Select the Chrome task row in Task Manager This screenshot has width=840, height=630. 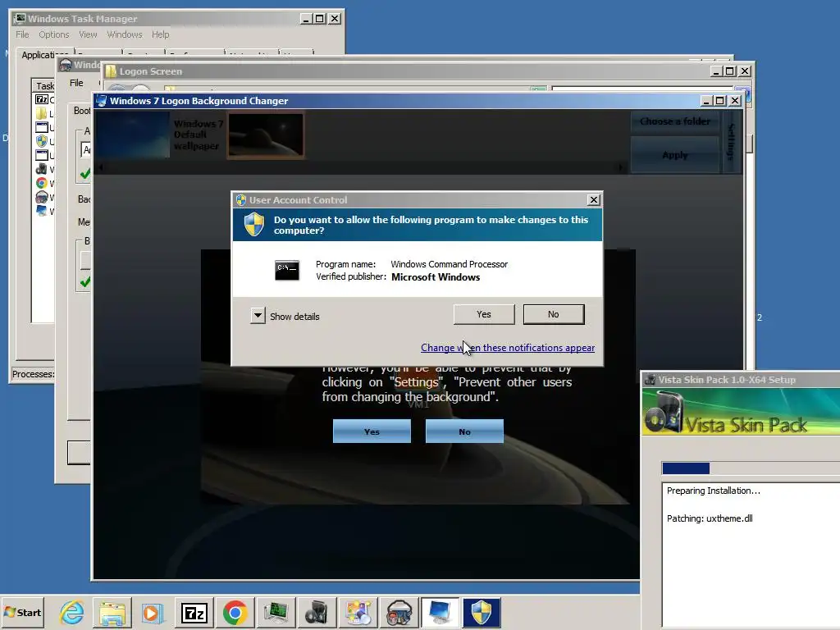[x=44, y=183]
